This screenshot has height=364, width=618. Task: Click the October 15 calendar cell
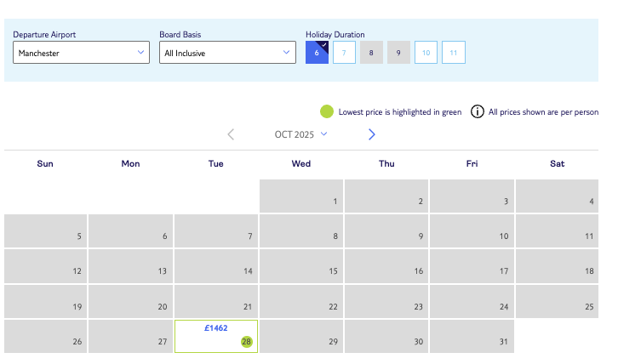(x=301, y=265)
